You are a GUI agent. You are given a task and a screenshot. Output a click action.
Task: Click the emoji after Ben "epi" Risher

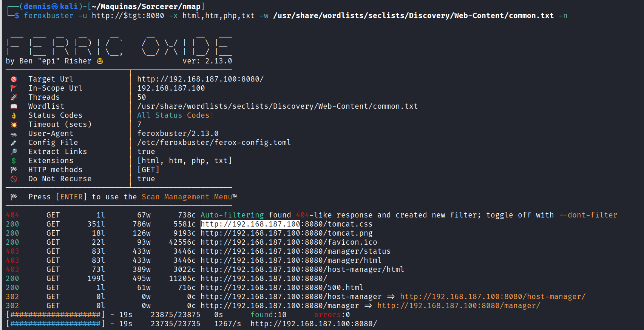tap(100, 61)
